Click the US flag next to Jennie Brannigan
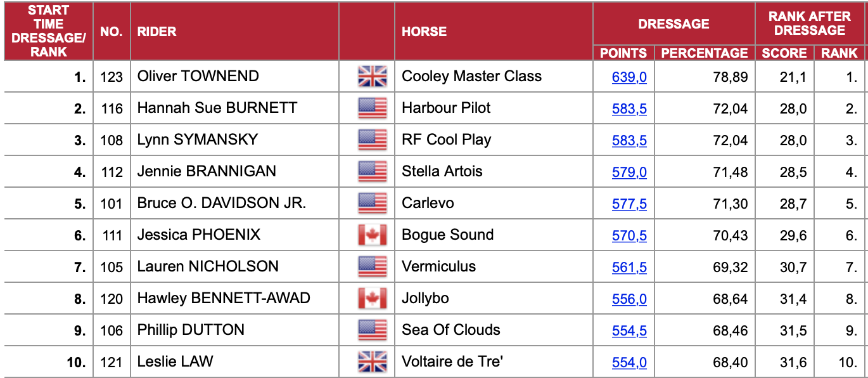 point(372,172)
